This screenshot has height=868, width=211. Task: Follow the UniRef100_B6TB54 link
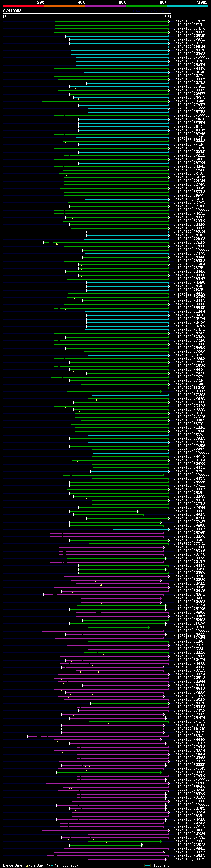(189, 123)
